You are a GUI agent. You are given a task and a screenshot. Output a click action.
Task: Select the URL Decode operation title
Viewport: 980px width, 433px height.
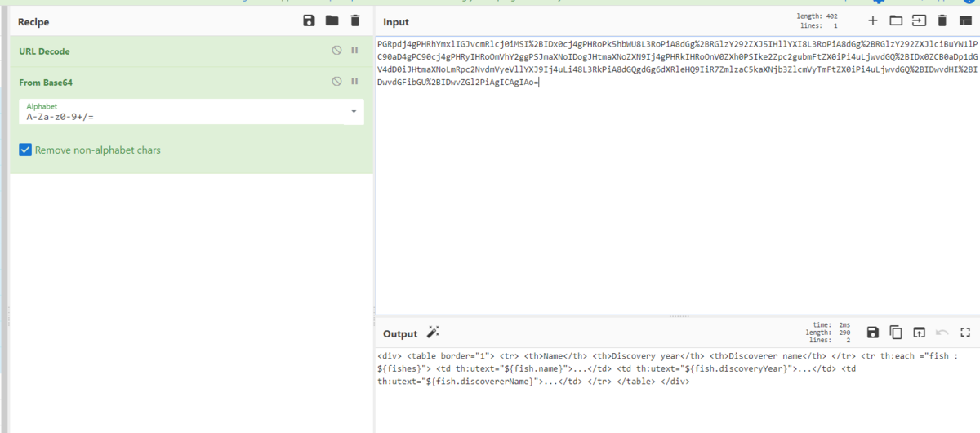44,51
